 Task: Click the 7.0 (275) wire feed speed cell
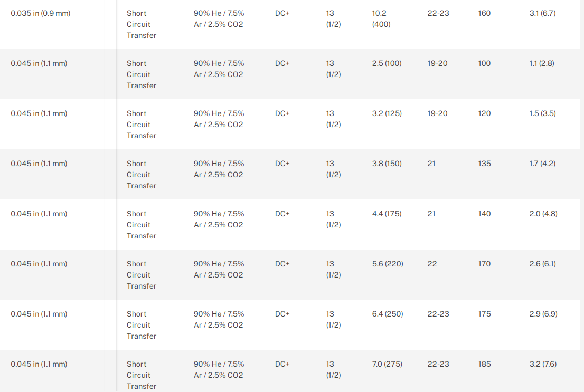click(387, 364)
